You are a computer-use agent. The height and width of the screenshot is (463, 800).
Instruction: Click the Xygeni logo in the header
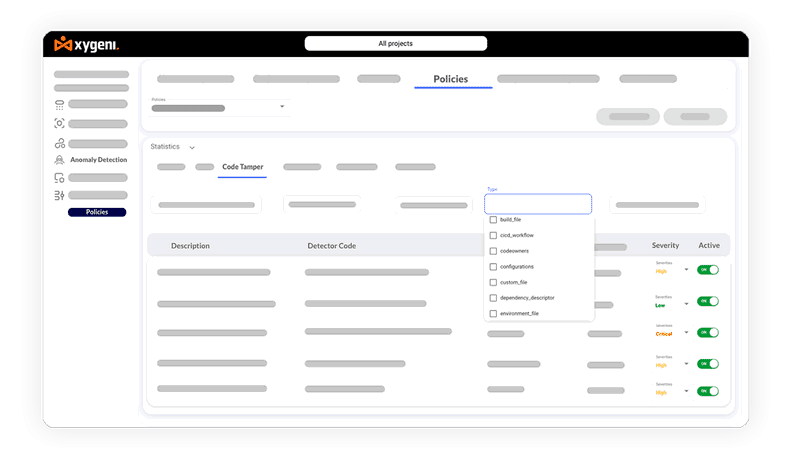pyautogui.click(x=86, y=44)
